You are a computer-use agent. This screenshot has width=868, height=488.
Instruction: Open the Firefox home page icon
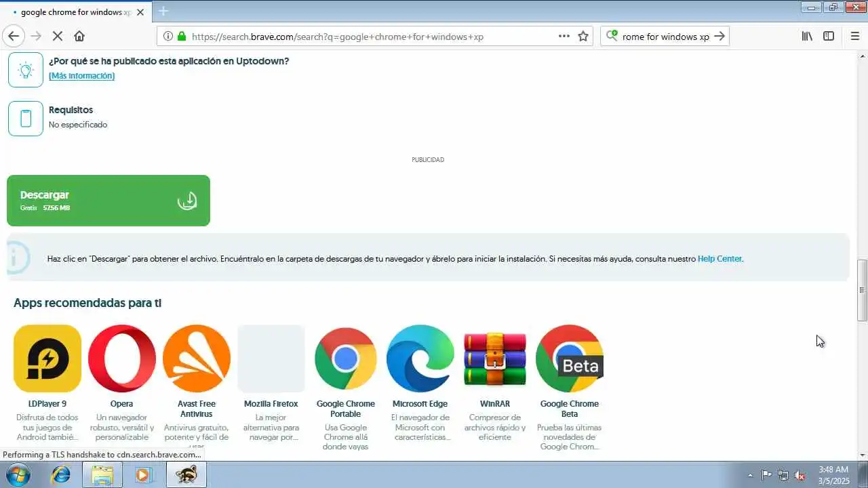79,36
